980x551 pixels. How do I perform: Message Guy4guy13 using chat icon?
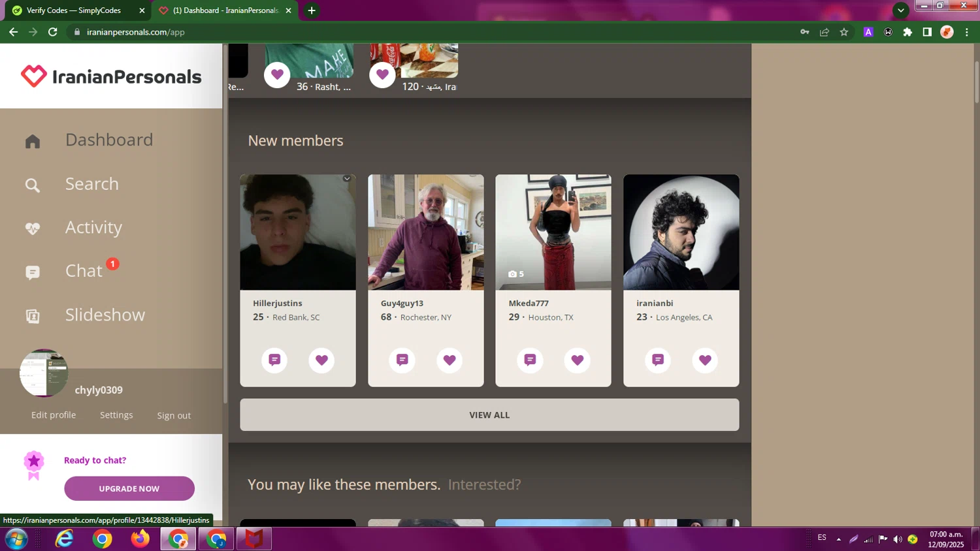pyautogui.click(x=402, y=360)
